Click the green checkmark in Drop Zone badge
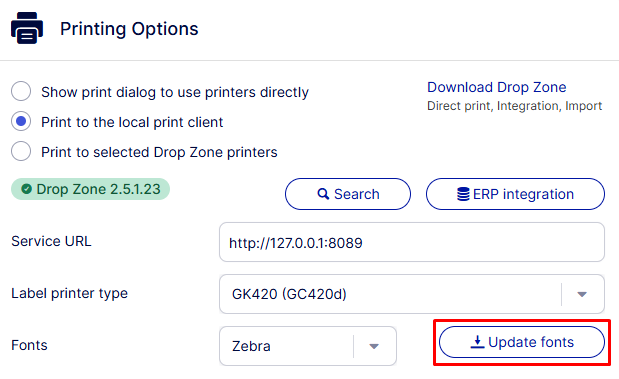Viewport: 619px width, 379px height. [26, 189]
